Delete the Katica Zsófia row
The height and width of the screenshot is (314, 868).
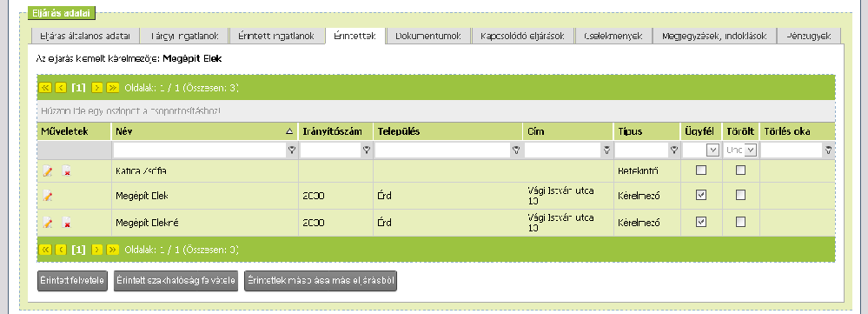click(x=66, y=171)
